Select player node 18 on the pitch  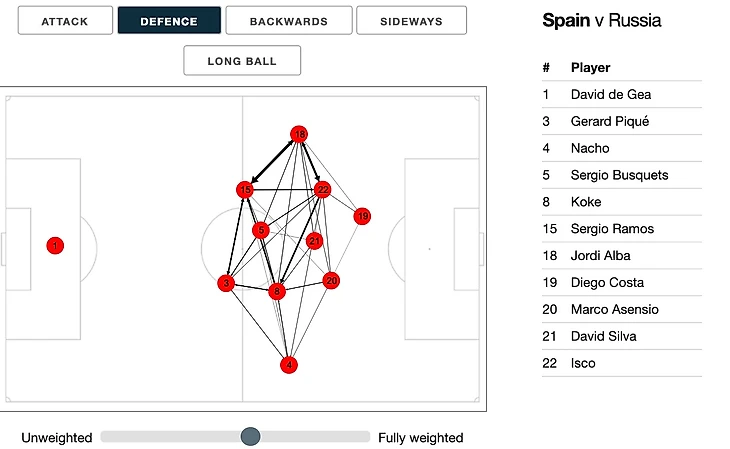click(299, 134)
